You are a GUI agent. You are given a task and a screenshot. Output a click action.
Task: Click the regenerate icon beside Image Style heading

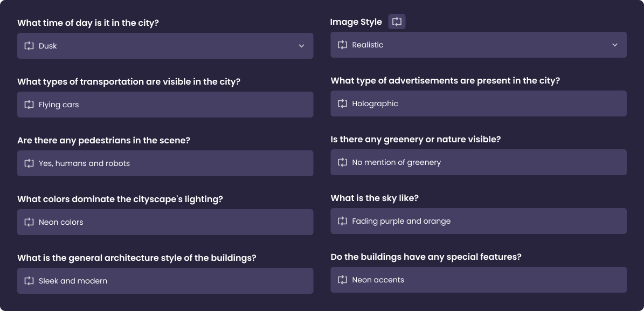click(397, 22)
